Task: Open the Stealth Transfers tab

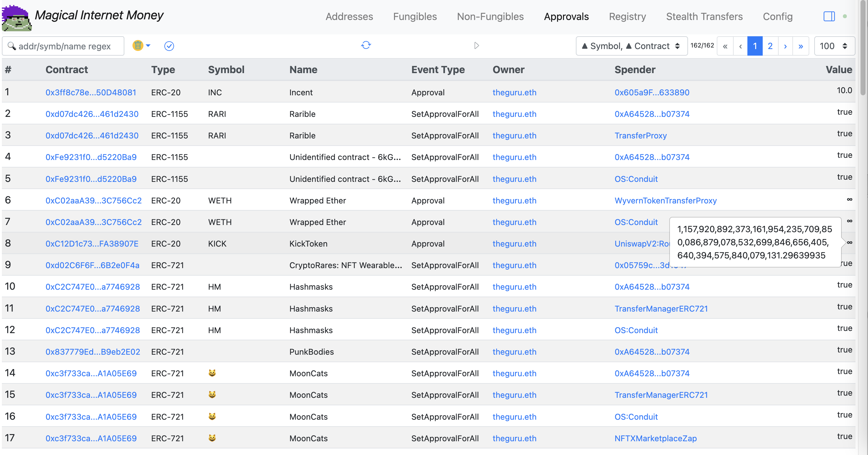Action: click(x=704, y=16)
